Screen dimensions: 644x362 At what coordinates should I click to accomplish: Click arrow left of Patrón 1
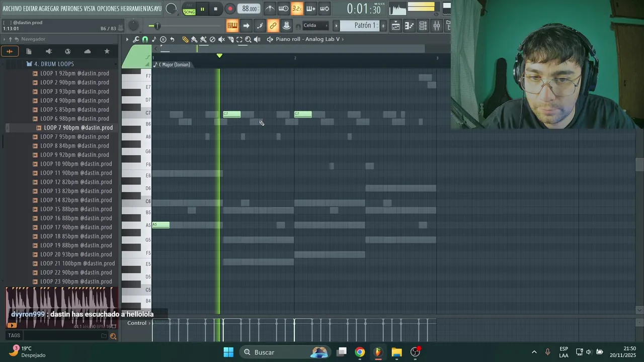coord(336,26)
